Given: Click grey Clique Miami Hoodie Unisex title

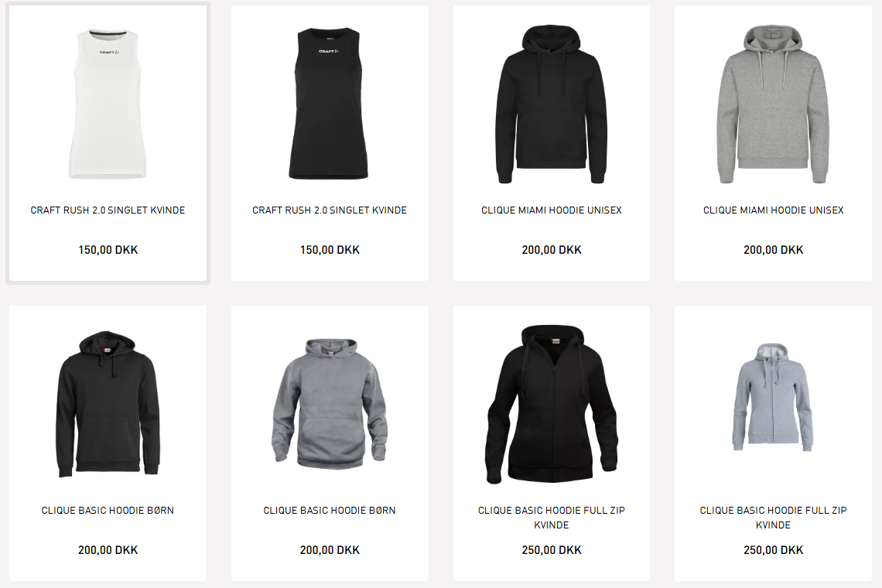Looking at the screenshot, I should (773, 210).
